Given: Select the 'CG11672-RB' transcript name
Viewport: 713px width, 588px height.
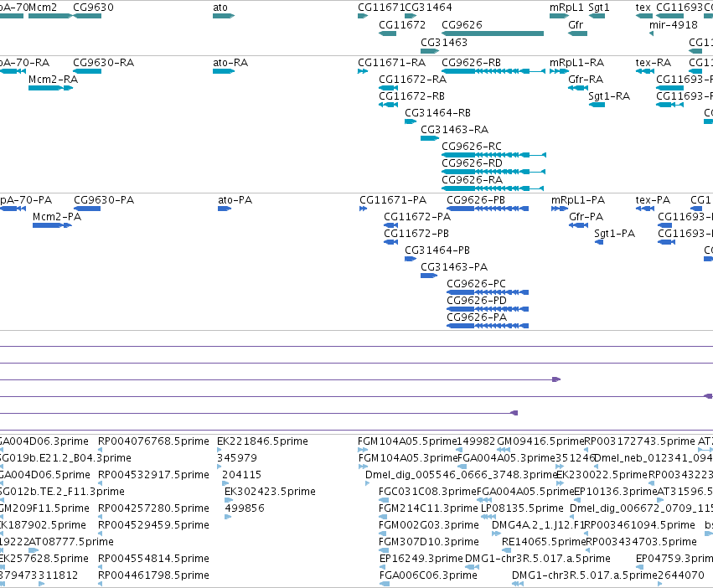Looking at the screenshot, I should pyautogui.click(x=412, y=96).
